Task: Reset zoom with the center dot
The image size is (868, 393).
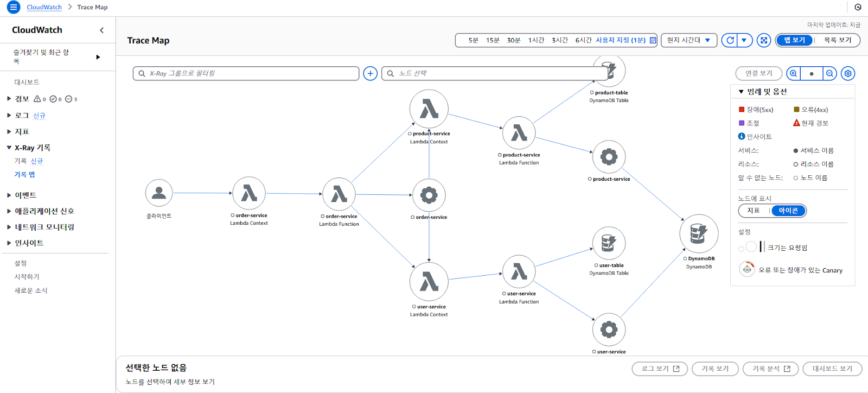Action: (x=812, y=73)
